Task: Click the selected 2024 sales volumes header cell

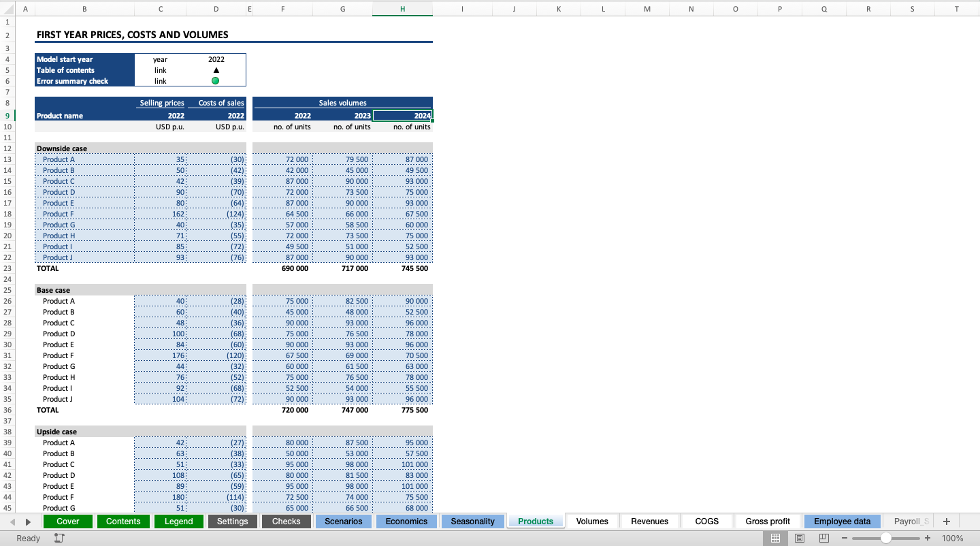Action: pos(402,116)
